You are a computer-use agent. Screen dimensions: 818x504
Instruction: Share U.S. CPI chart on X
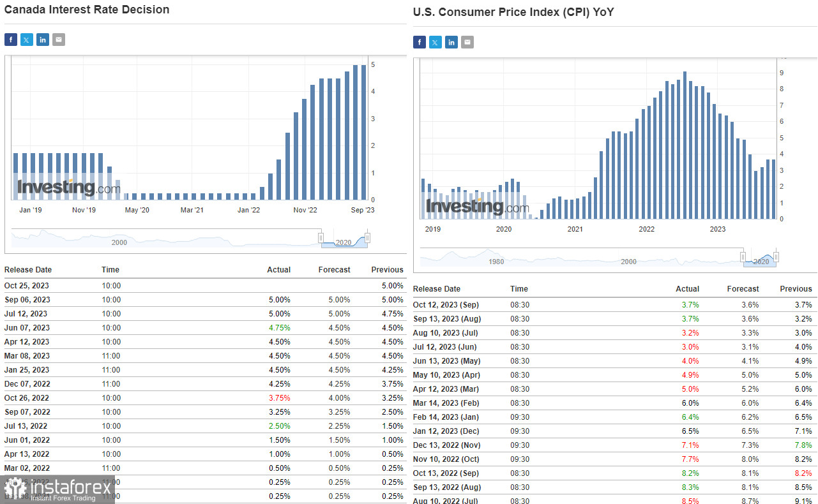[436, 43]
